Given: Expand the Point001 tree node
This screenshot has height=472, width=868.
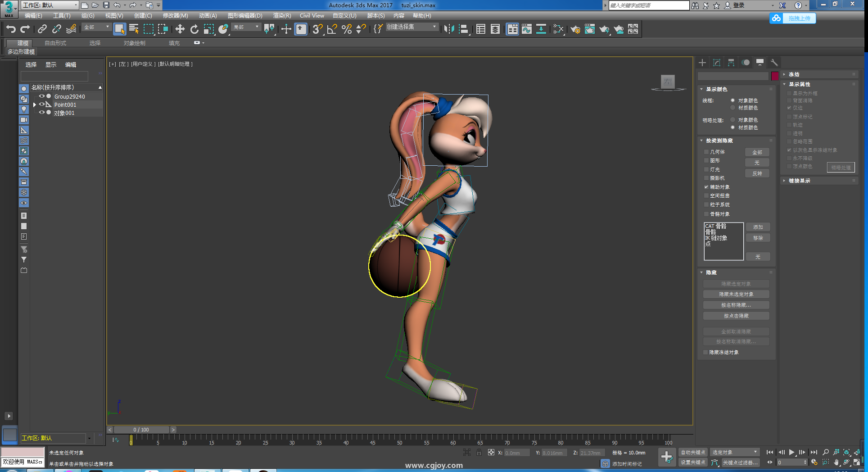Looking at the screenshot, I should 35,104.
